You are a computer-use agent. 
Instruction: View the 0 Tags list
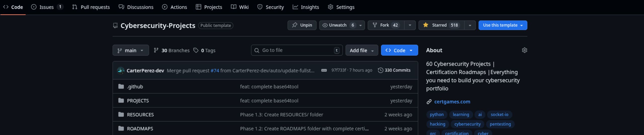tap(205, 51)
